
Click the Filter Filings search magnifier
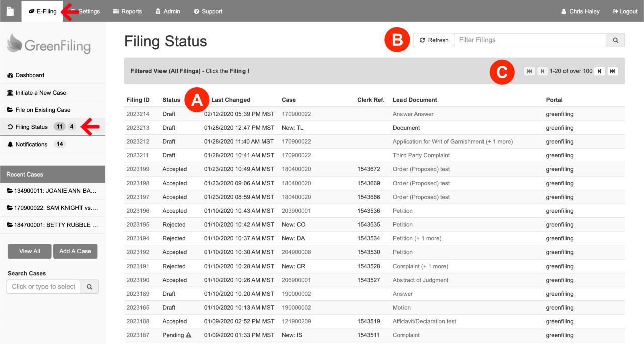point(616,39)
